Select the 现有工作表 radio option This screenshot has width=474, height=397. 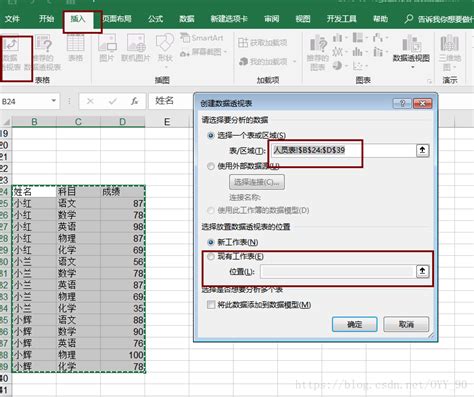(x=211, y=256)
